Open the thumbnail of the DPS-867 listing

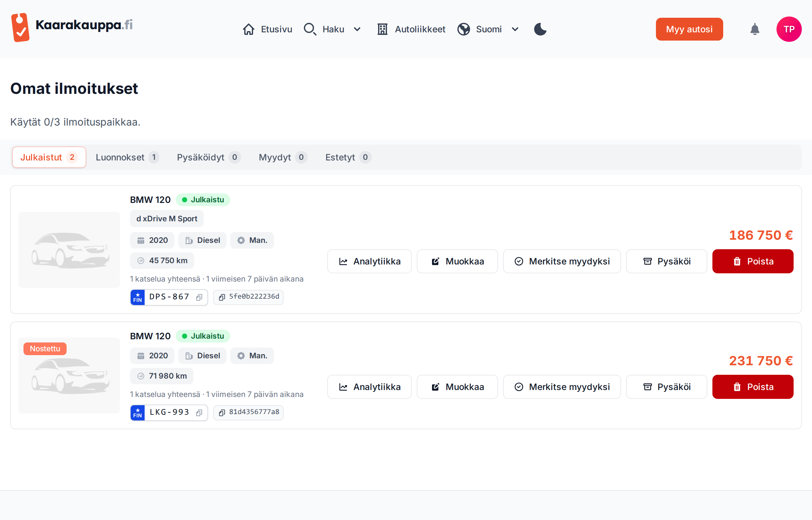[x=69, y=250]
